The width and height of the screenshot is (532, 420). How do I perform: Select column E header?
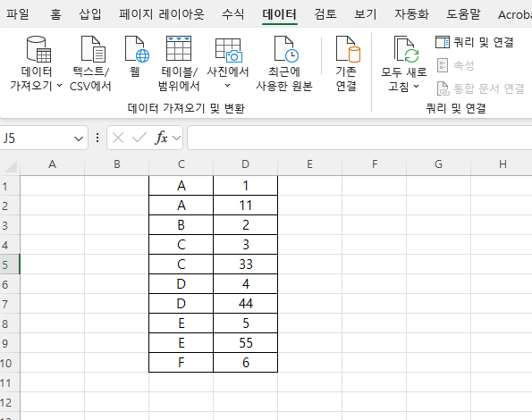tap(309, 164)
